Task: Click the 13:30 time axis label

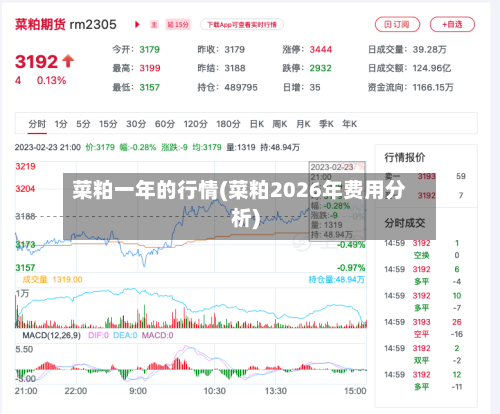Action: [276, 391]
